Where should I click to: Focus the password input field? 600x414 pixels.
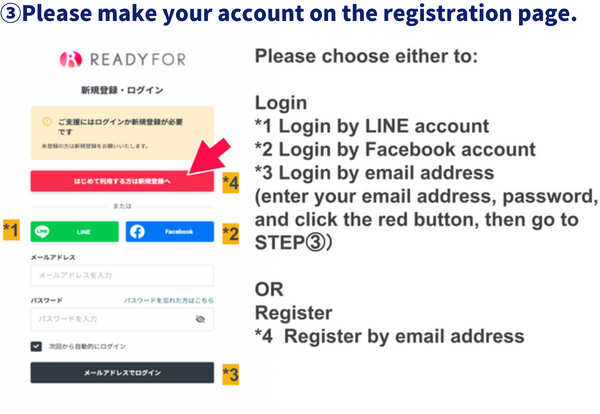[x=110, y=319]
